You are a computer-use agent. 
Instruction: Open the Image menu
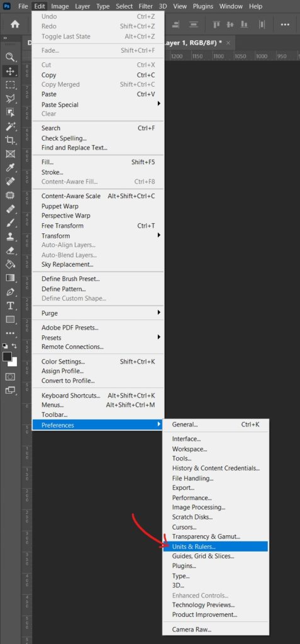(x=60, y=6)
